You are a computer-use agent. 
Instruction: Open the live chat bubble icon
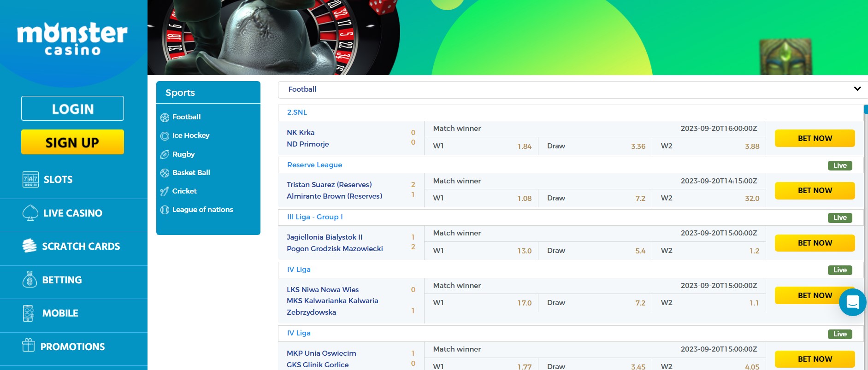click(x=852, y=302)
